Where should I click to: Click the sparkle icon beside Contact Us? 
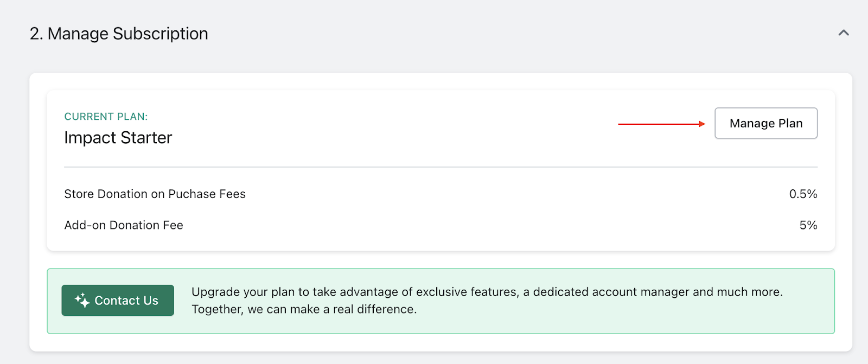point(82,300)
